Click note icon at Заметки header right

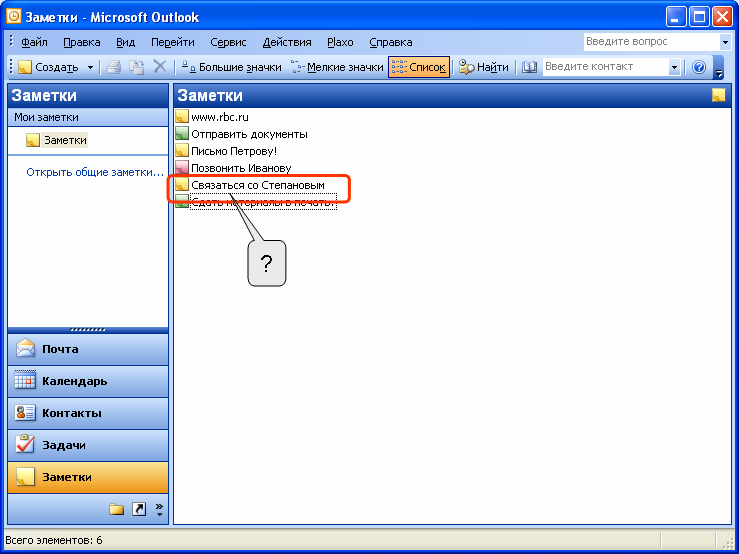[x=718, y=95]
